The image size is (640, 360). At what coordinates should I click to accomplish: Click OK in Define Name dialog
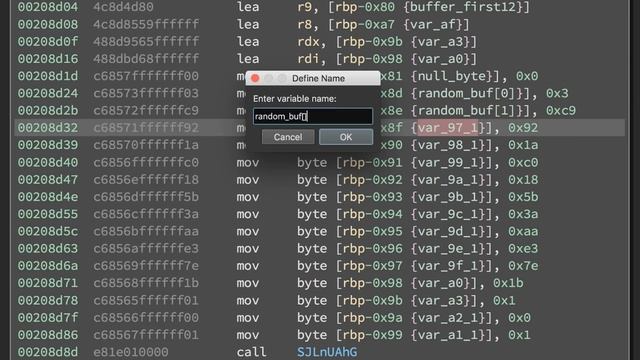(x=346, y=137)
